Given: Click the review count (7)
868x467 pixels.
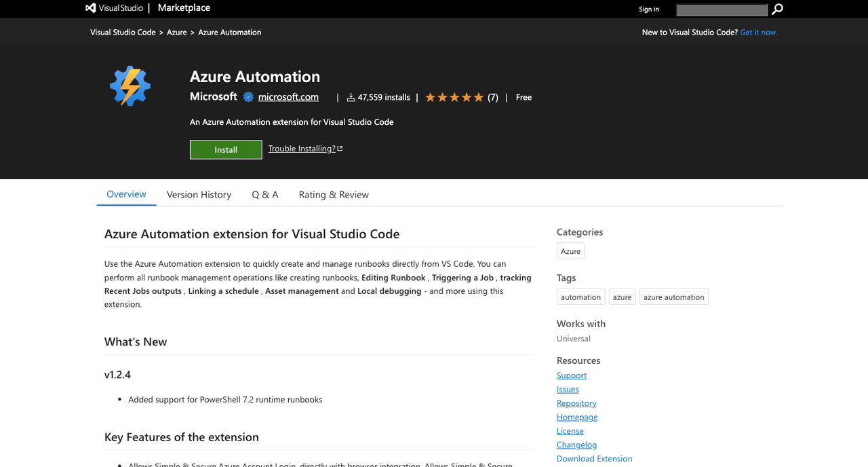Looking at the screenshot, I should tap(493, 98).
